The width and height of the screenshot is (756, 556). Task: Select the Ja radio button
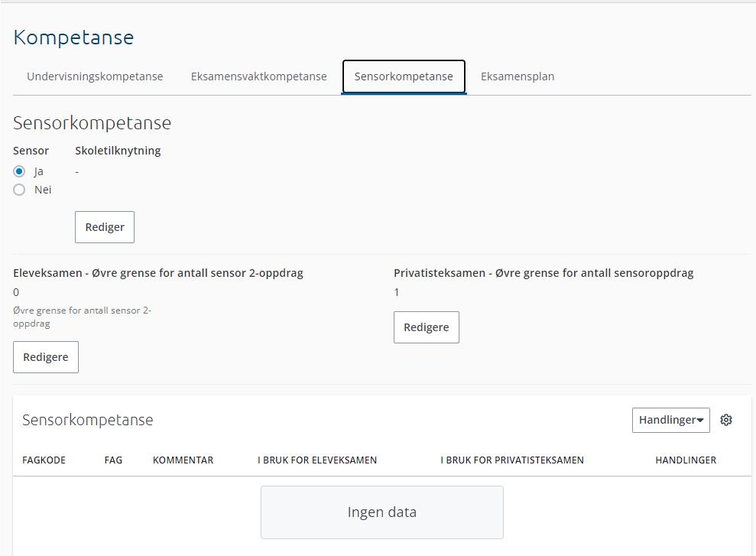point(19,171)
